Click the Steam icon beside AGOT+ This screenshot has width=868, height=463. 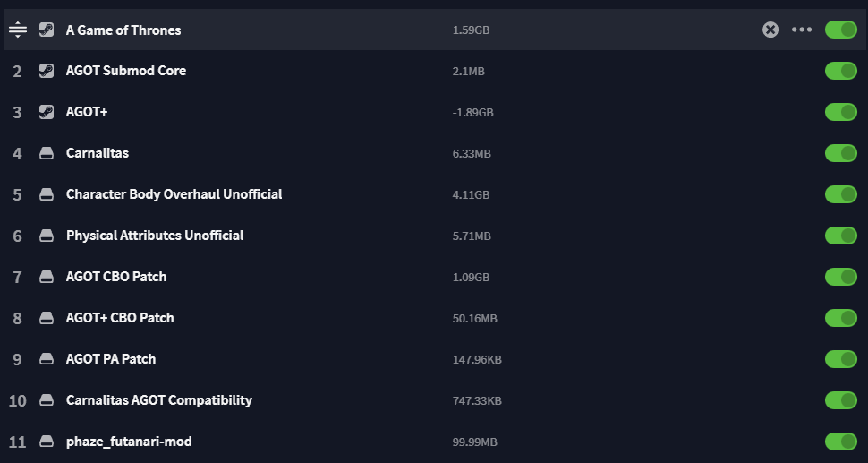tap(47, 112)
